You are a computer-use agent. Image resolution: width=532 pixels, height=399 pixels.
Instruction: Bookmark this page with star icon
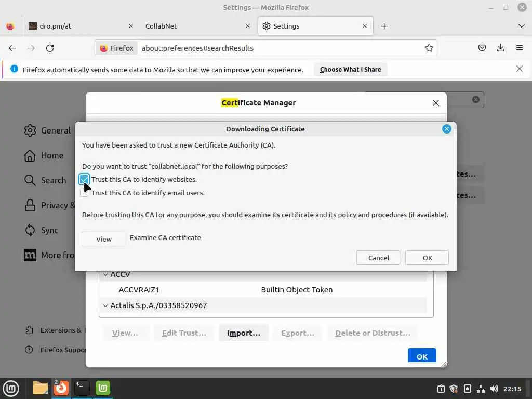(429, 48)
